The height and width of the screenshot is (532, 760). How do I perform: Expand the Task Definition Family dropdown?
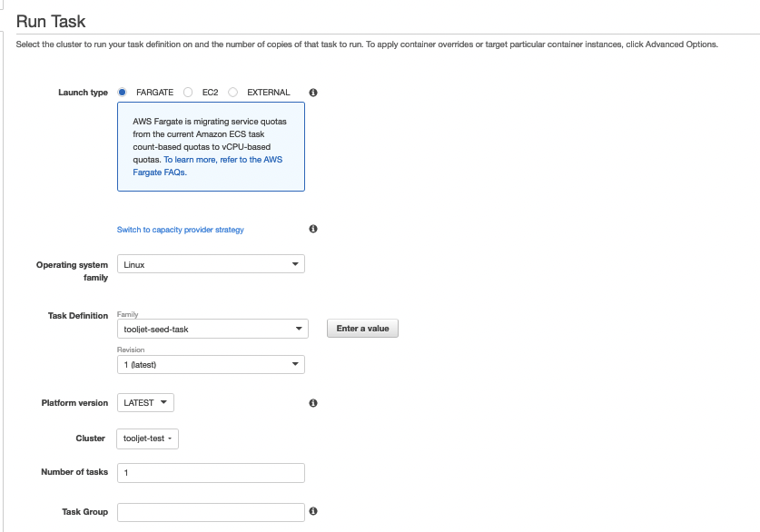tap(212, 329)
